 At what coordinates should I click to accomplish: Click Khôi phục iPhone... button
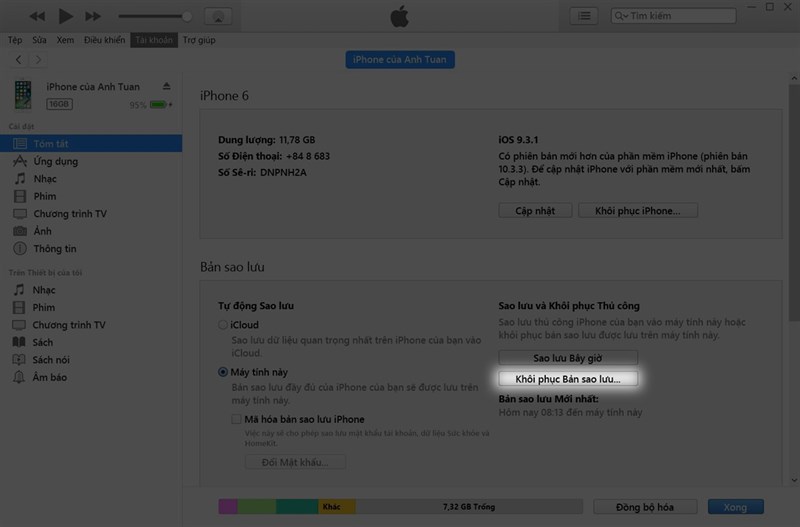click(638, 211)
